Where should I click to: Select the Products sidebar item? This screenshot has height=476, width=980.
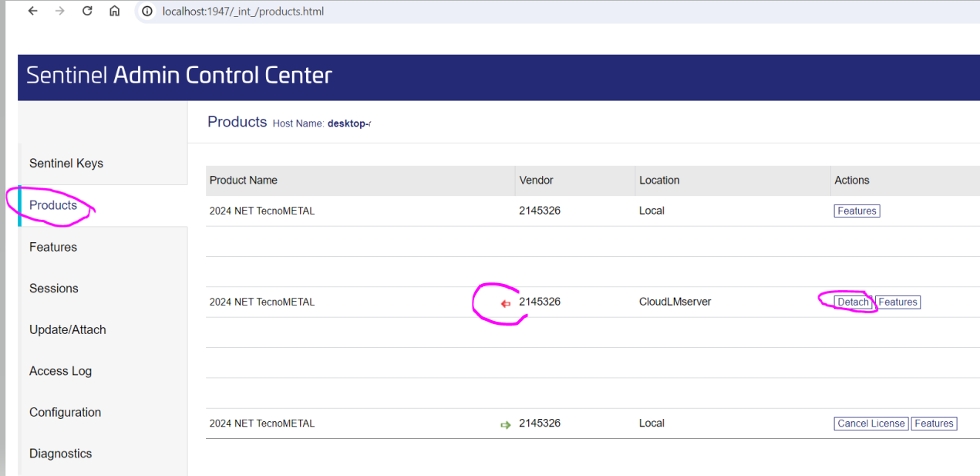click(53, 205)
